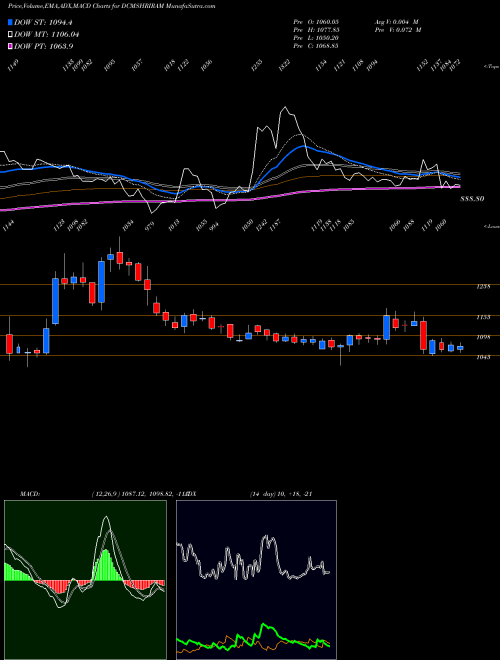This screenshot has width=500, height=660.
Task: Click the magenta DOW PT legend swatch
Action: 10,46
